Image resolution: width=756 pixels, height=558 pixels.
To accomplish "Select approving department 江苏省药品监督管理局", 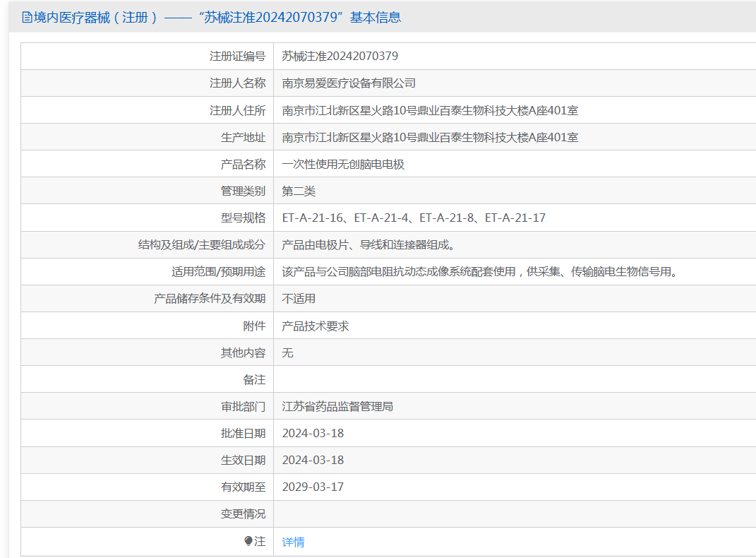I will pos(337,407).
